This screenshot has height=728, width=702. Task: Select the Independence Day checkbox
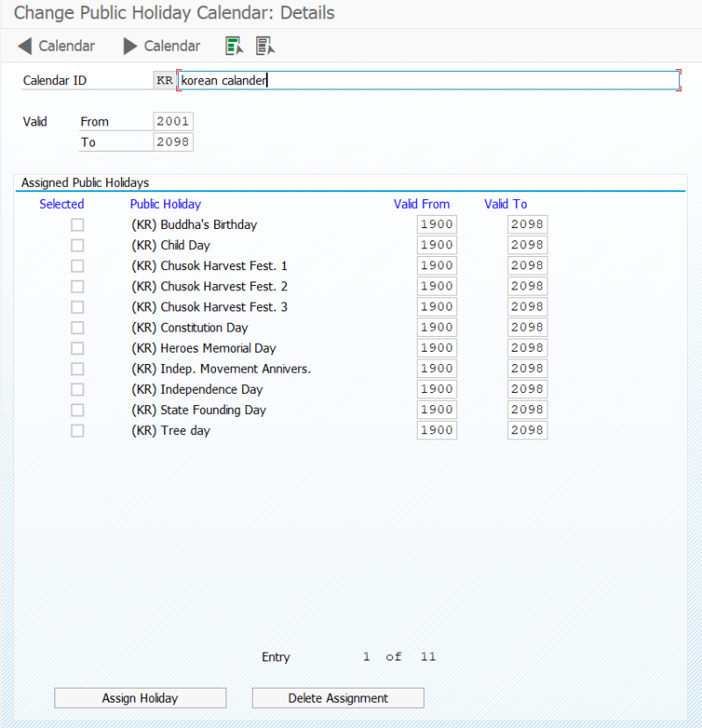77,389
